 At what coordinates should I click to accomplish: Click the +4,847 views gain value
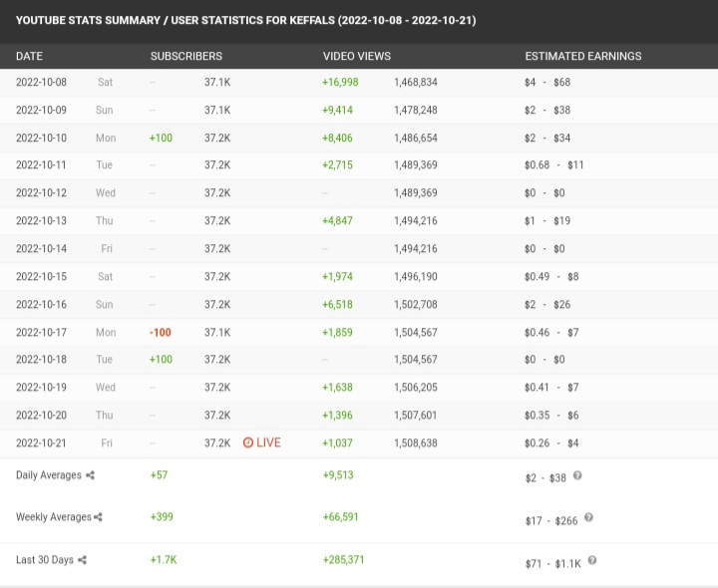(x=337, y=221)
